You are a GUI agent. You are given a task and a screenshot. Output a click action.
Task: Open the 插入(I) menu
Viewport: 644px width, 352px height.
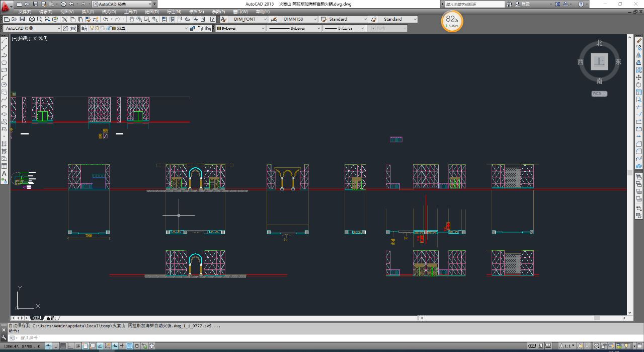click(88, 12)
